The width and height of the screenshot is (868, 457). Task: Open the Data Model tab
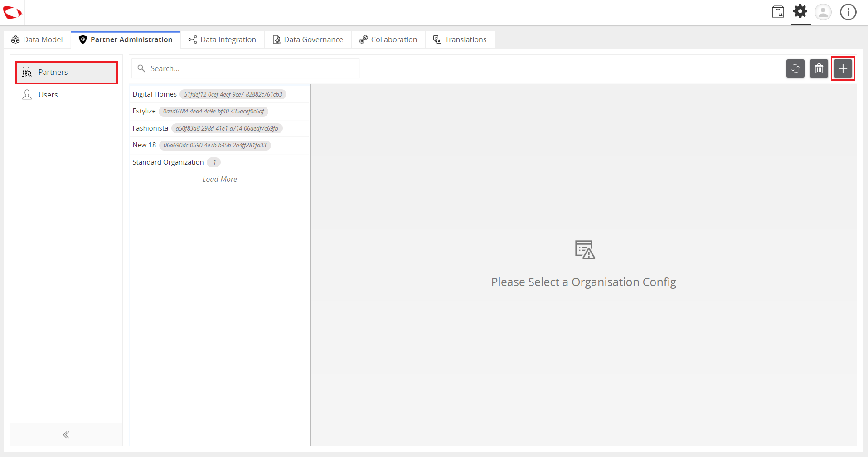point(38,39)
